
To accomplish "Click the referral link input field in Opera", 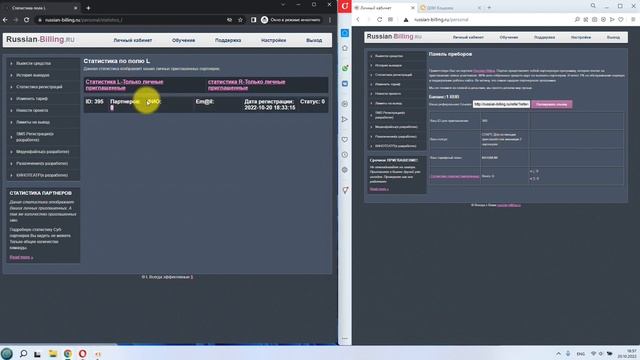I will click(x=501, y=104).
